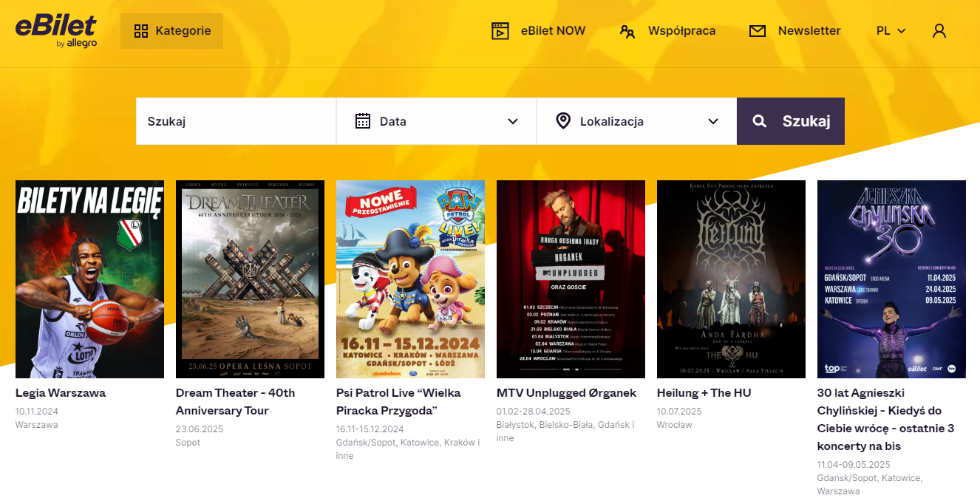The width and height of the screenshot is (980, 498).
Task: Click the date 10.11.2024 under Legia Warszawa
Action: (x=37, y=412)
